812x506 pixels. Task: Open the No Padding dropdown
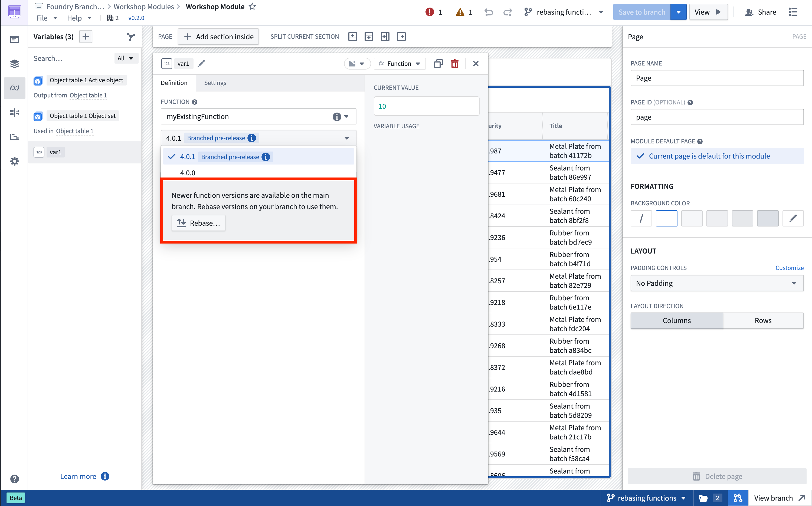pos(716,283)
